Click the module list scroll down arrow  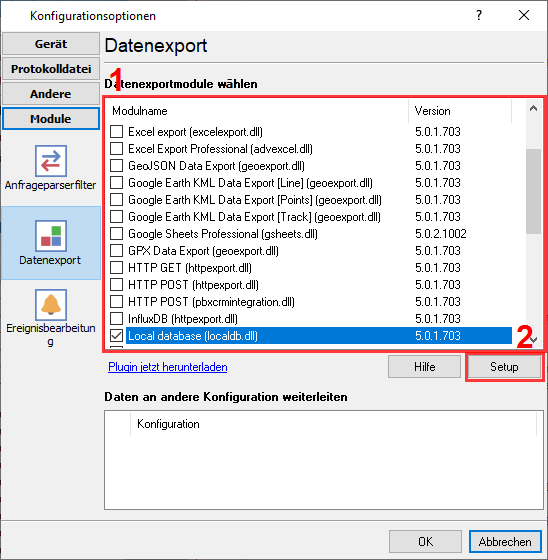click(534, 340)
